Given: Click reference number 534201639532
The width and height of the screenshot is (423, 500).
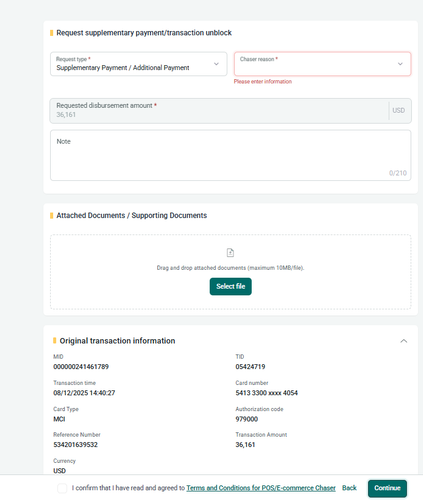Looking at the screenshot, I should coord(75,445).
